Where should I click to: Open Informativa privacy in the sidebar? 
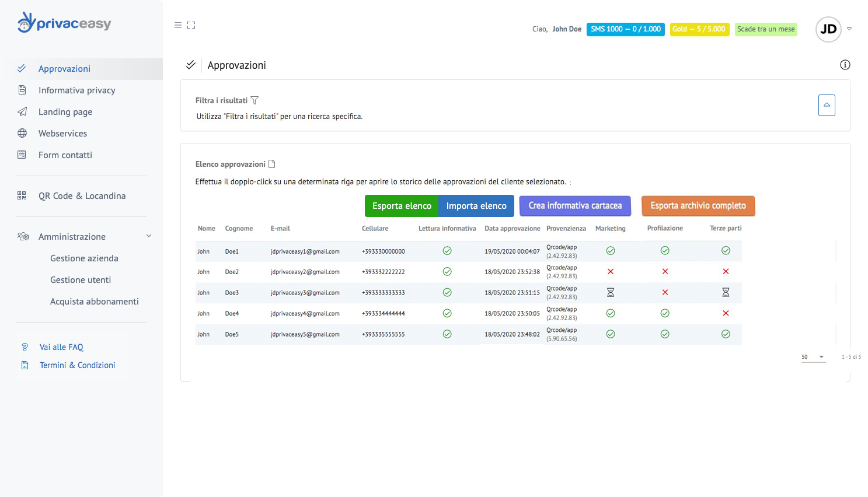pyautogui.click(x=76, y=90)
